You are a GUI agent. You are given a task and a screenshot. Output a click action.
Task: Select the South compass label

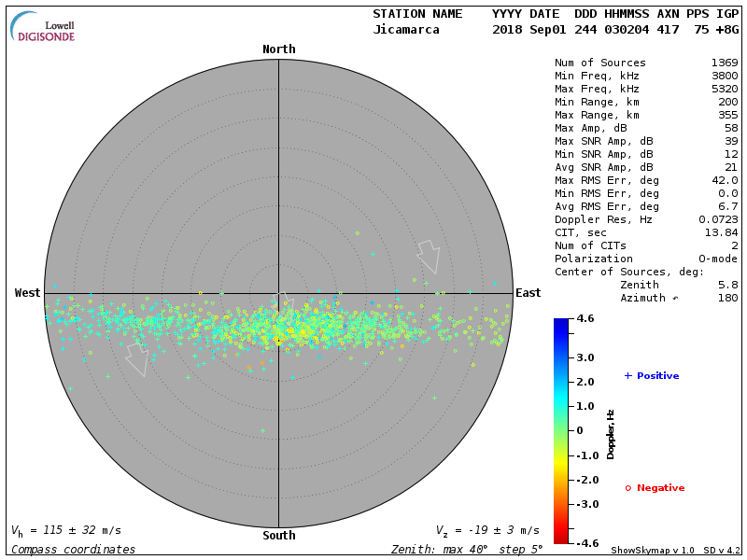[x=278, y=536]
